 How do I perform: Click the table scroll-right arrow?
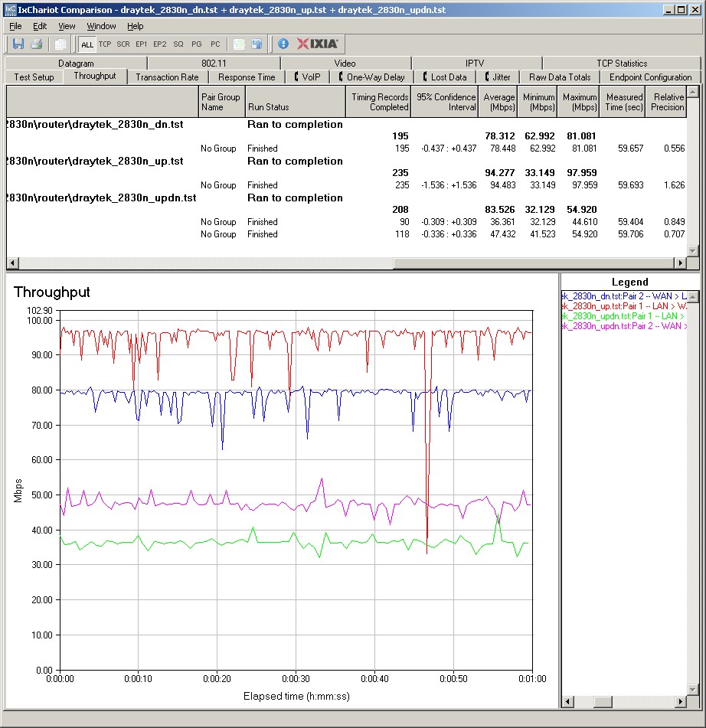(x=681, y=263)
